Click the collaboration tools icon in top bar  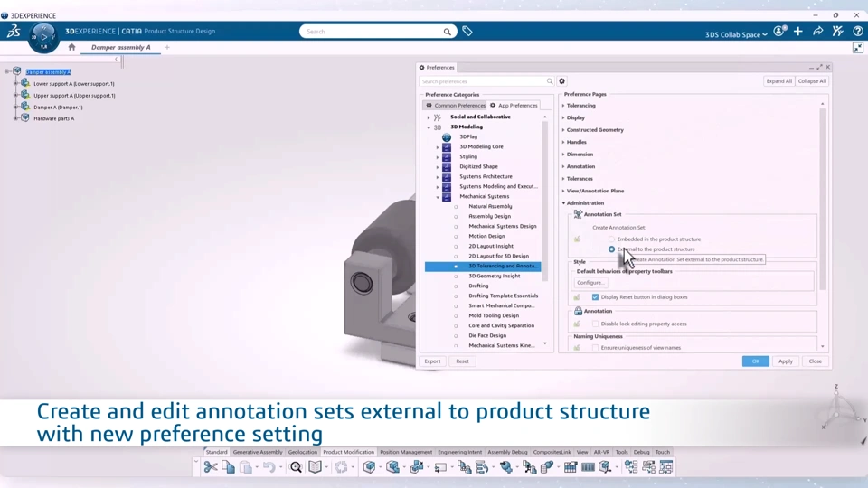click(x=837, y=31)
